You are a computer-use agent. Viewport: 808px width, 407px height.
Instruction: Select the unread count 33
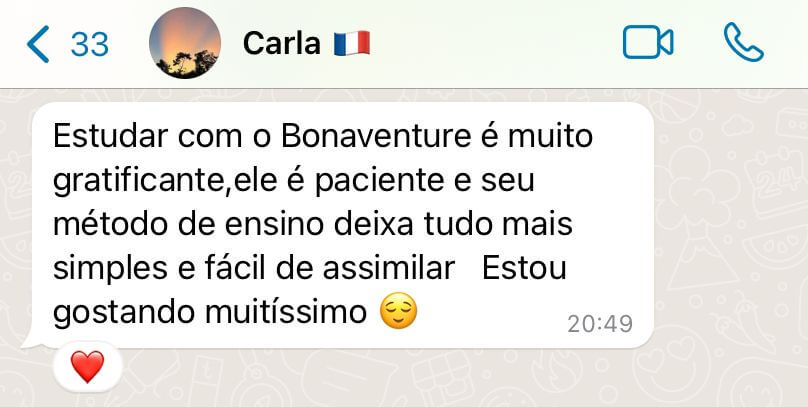tap(90, 44)
